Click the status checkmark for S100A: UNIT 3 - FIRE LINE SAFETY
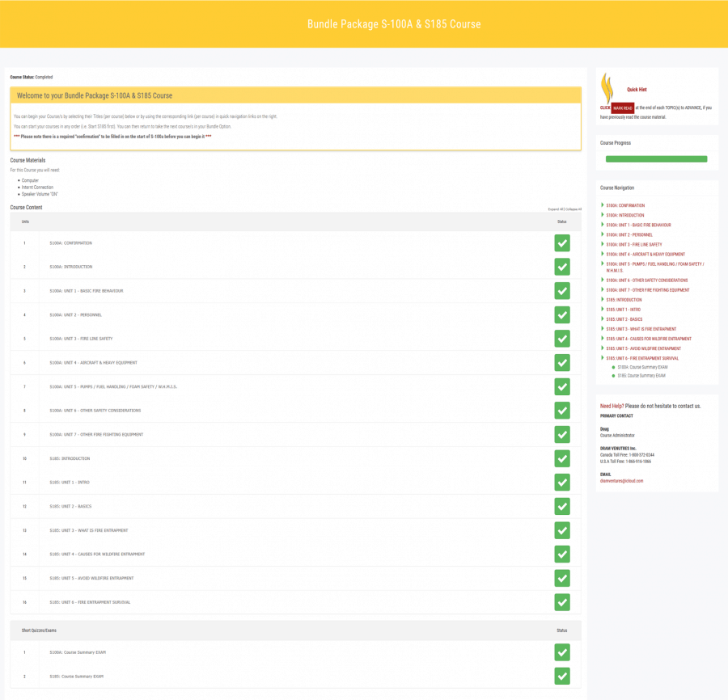Screen dimensions: 728x700 561,338
